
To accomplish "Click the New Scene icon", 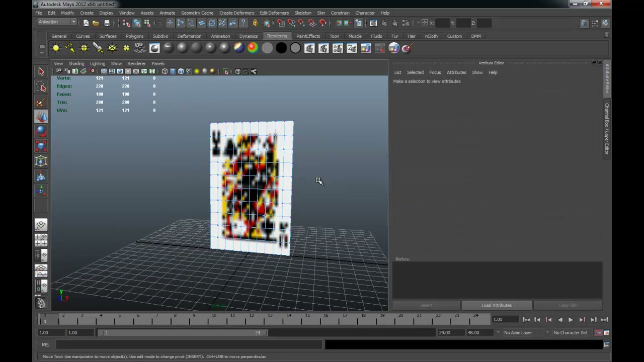I will (x=86, y=23).
